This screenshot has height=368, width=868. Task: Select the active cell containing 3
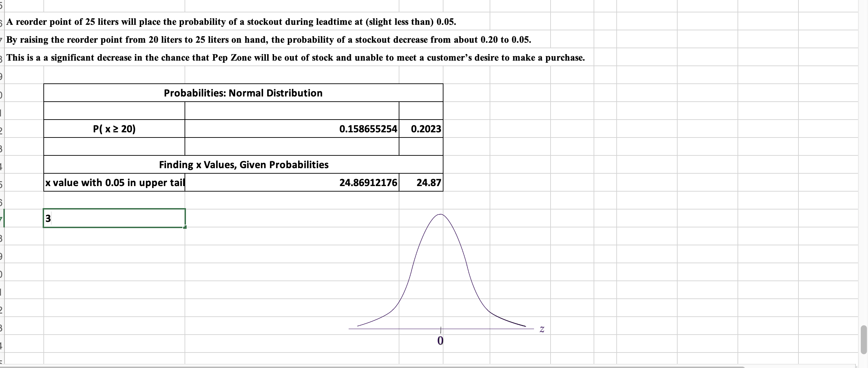pyautogui.click(x=114, y=218)
